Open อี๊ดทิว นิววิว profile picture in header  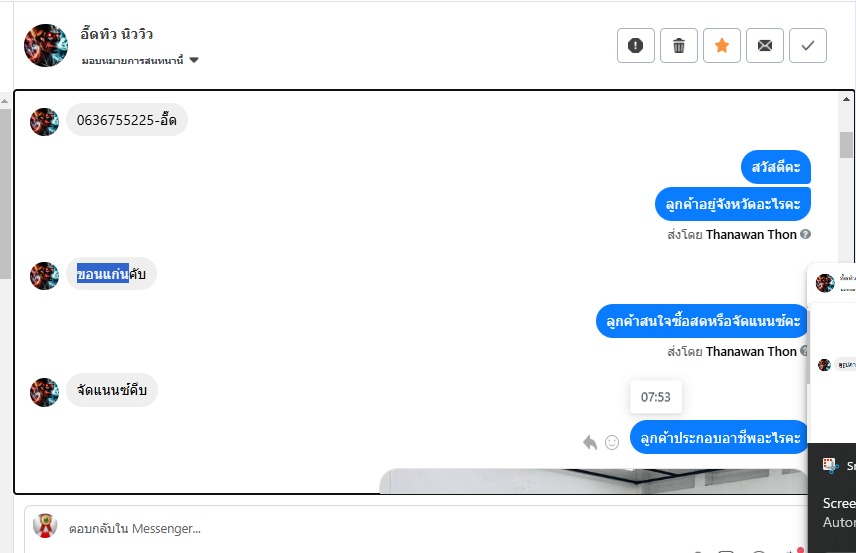(46, 45)
